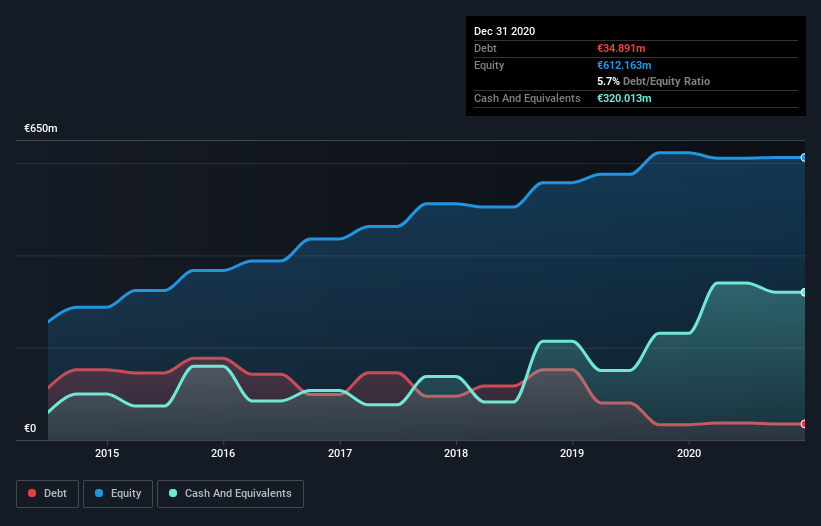The image size is (821, 526).
Task: Click the 2020 x-axis label
Action: (689, 453)
